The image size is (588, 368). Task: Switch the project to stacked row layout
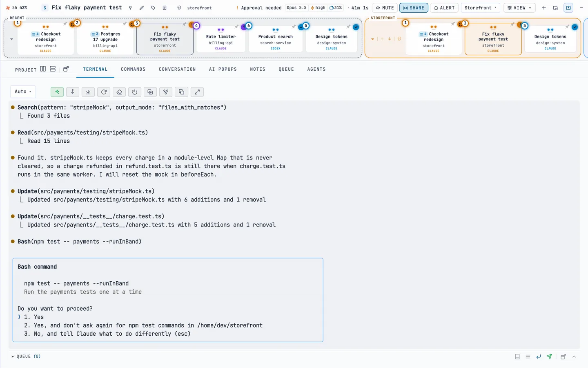point(53,69)
